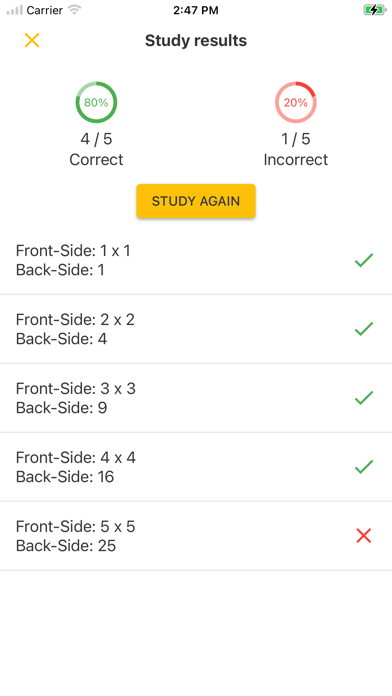392x696 pixels.
Task: Open the 2 x 2 card row
Action: [196, 329]
